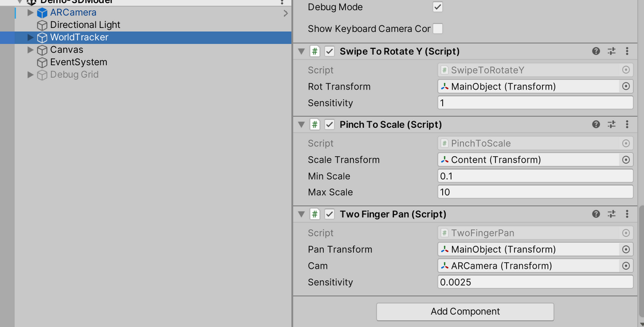The height and width of the screenshot is (327, 644).
Task: Click the SwipeToRotateY script icon
Action: pyautogui.click(x=314, y=51)
